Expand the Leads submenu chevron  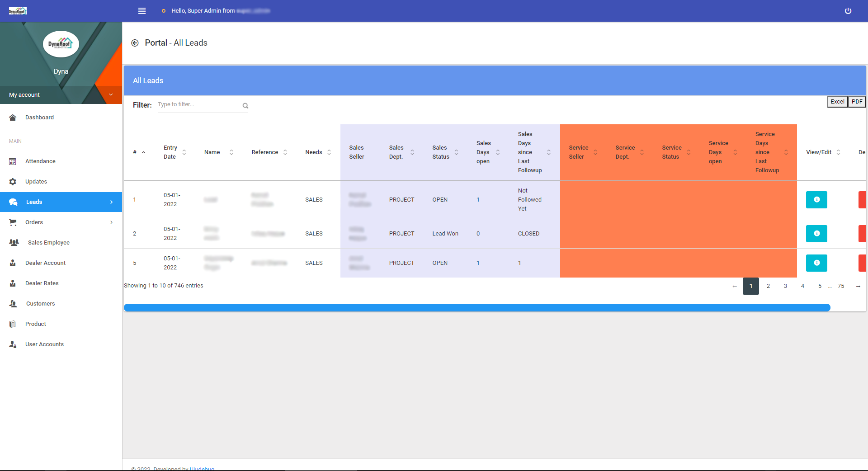pos(111,202)
